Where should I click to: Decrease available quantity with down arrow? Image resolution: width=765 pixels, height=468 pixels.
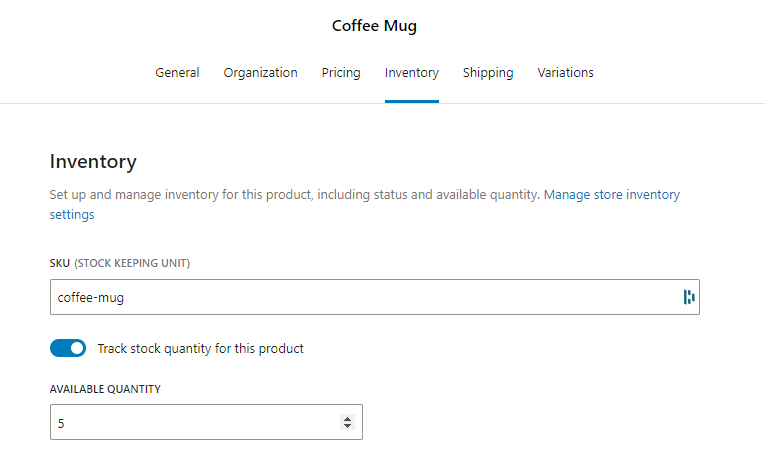(347, 426)
